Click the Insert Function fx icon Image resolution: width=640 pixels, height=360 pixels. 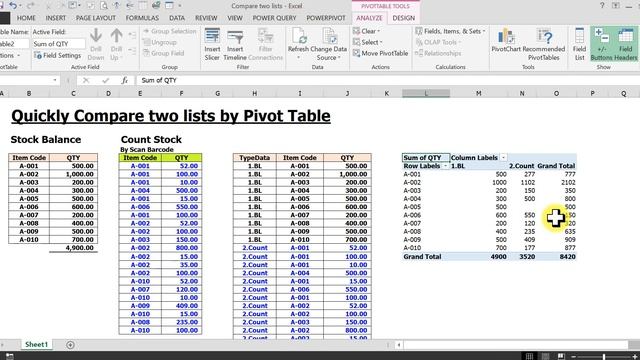tap(124, 80)
